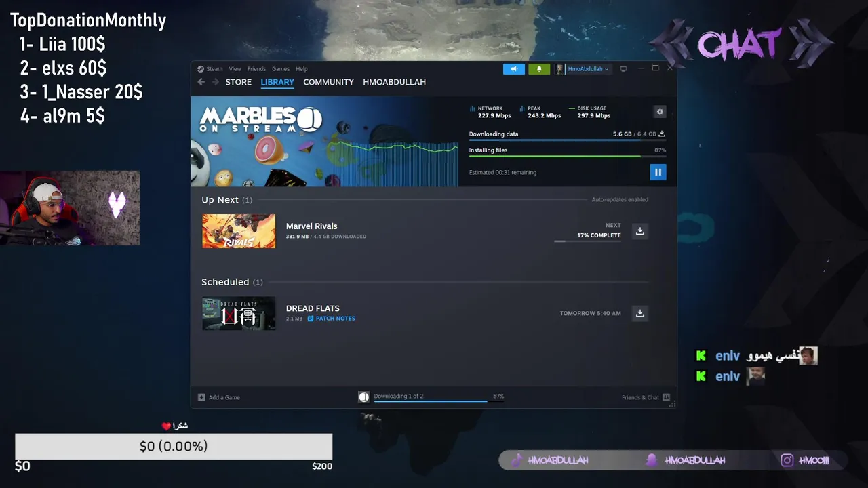Open the DREAD FLATS patch notes
The width and height of the screenshot is (868, 488).
coord(332,319)
